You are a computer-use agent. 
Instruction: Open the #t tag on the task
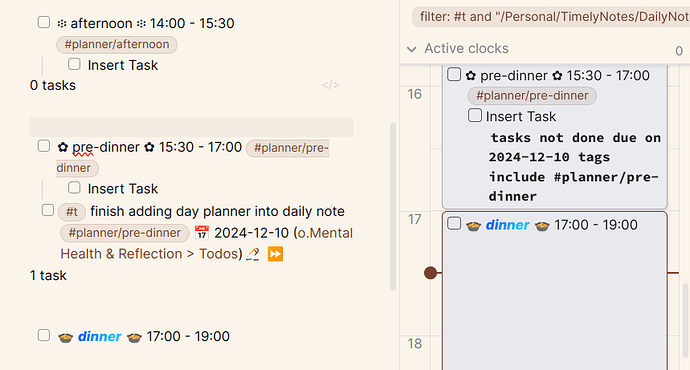(72, 212)
